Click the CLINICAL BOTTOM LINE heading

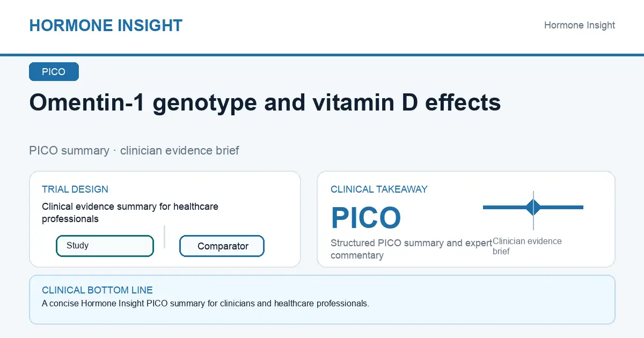coord(97,290)
